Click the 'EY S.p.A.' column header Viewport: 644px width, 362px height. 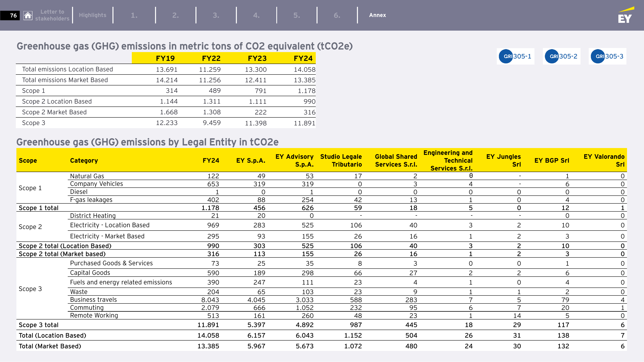coord(251,161)
